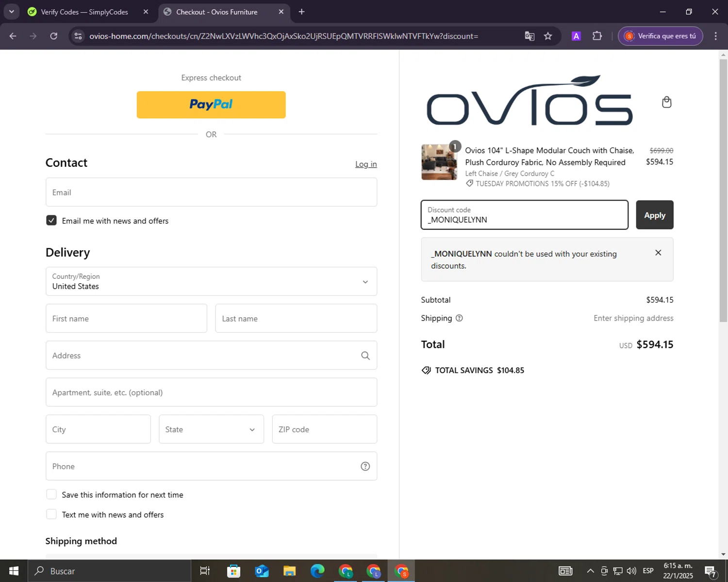The height and width of the screenshot is (582, 728).
Task: Click the TOTAL SAVINGS $104.85 text
Action: [x=480, y=370]
